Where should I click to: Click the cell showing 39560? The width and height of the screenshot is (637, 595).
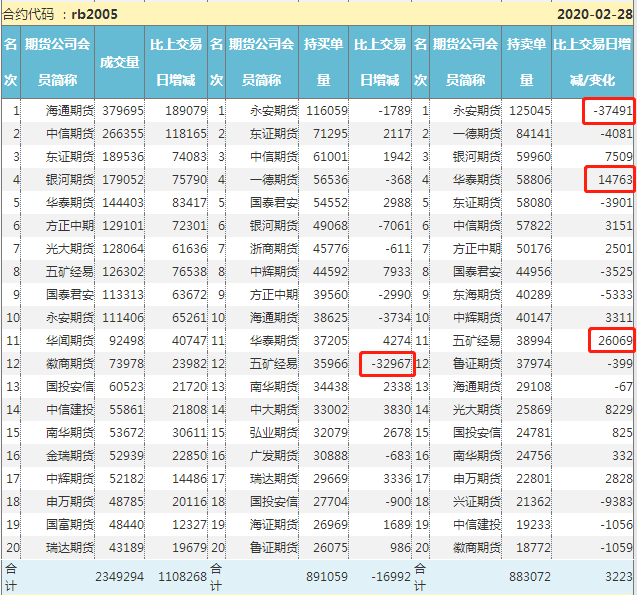tap(330, 294)
